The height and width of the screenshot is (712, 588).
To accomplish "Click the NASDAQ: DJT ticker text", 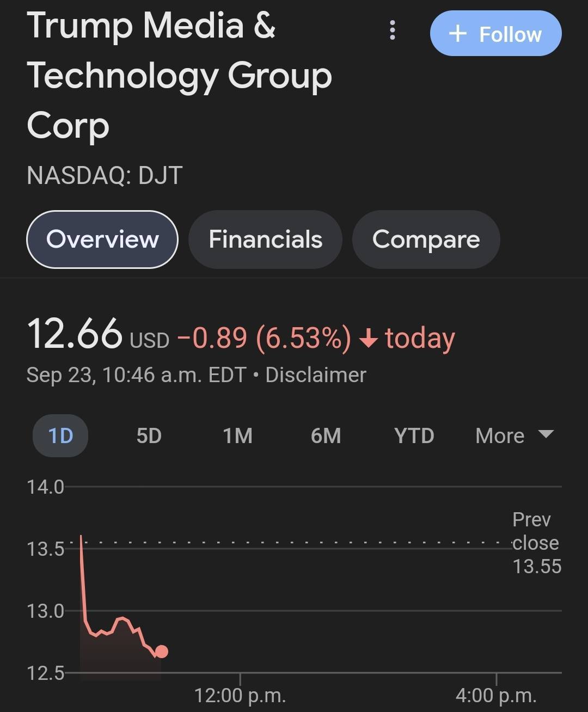I will [104, 175].
